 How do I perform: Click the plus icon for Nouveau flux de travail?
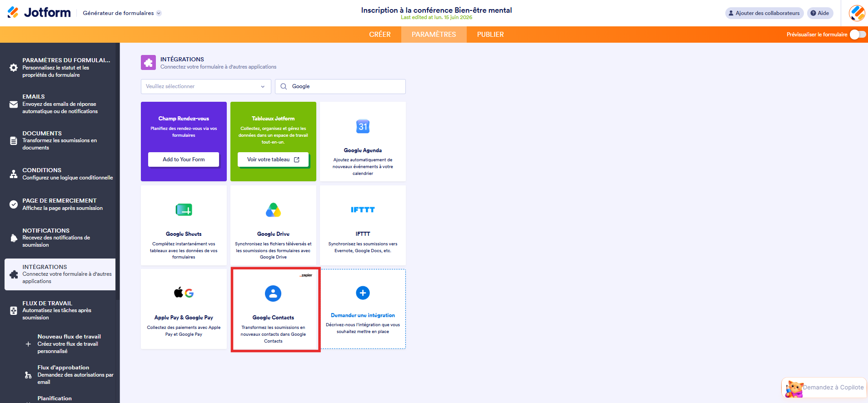tap(28, 344)
